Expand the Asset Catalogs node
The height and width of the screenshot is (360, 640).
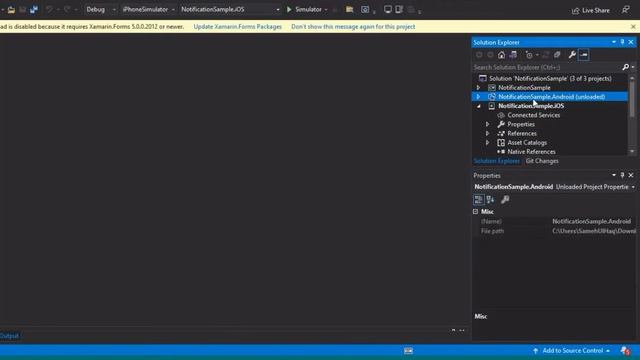pos(487,142)
